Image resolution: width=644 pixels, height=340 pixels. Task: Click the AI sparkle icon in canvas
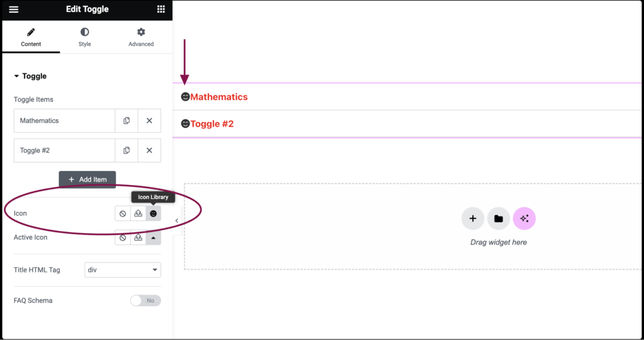tap(524, 218)
